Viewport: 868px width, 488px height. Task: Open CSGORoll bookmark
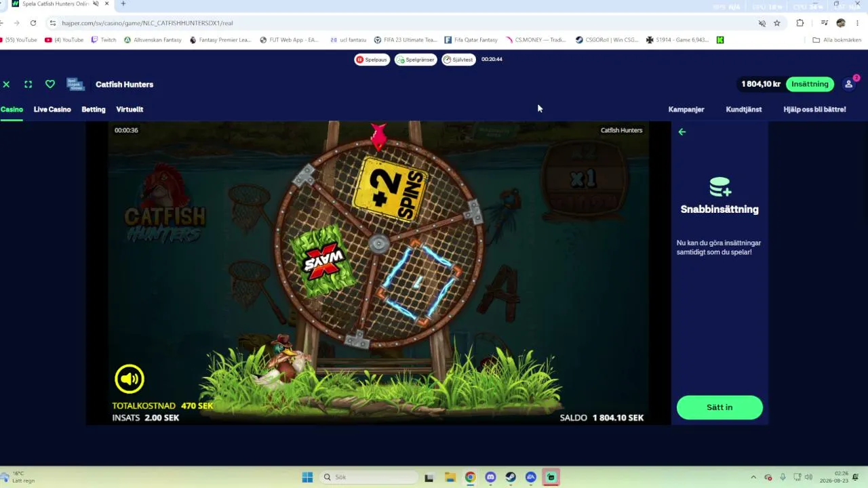(x=607, y=40)
